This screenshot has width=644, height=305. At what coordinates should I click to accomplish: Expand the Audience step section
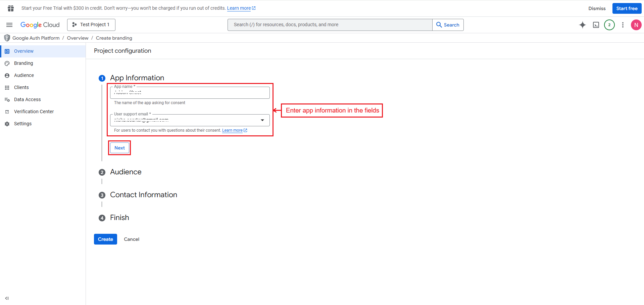click(126, 172)
